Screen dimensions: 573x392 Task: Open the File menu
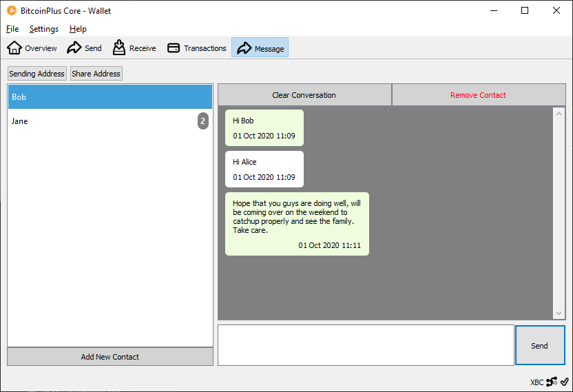(x=12, y=29)
